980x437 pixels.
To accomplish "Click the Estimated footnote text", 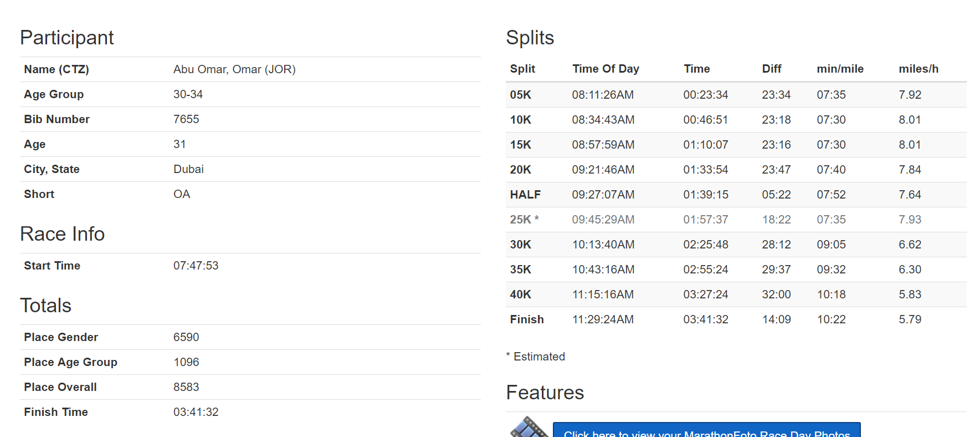I will coord(538,357).
